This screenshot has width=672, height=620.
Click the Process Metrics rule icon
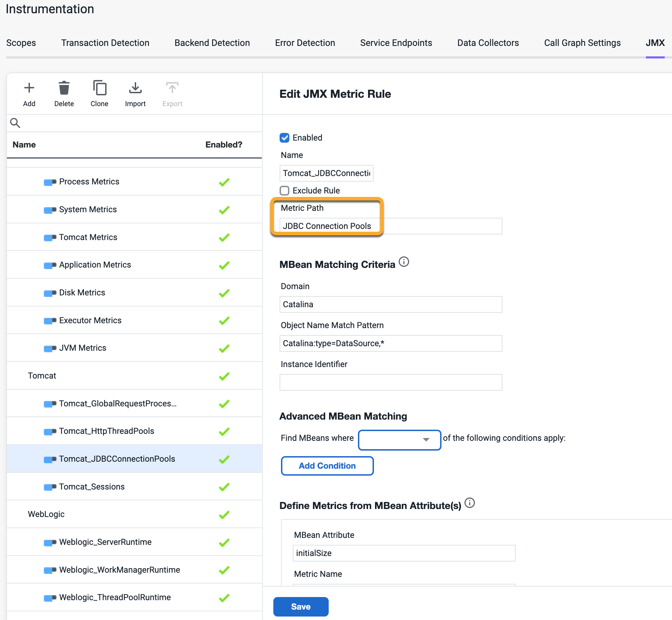[50, 182]
